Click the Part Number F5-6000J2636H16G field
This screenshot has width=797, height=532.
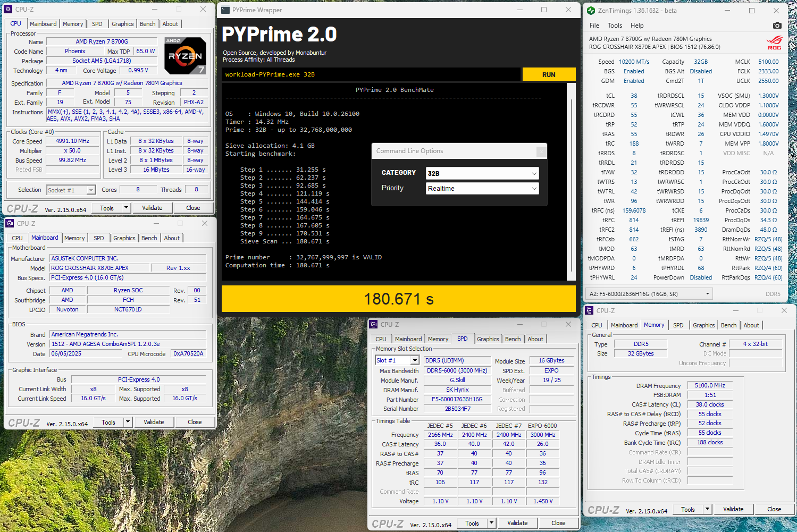point(457,399)
